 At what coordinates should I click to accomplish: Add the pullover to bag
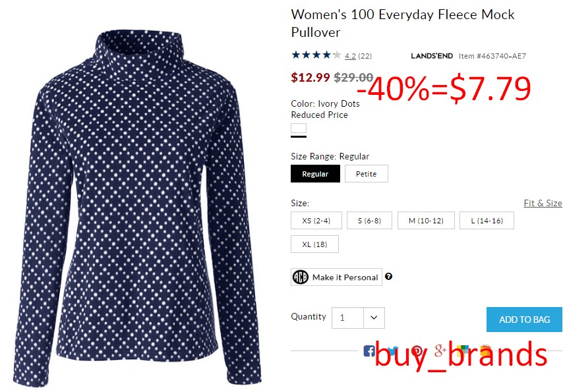click(x=524, y=320)
